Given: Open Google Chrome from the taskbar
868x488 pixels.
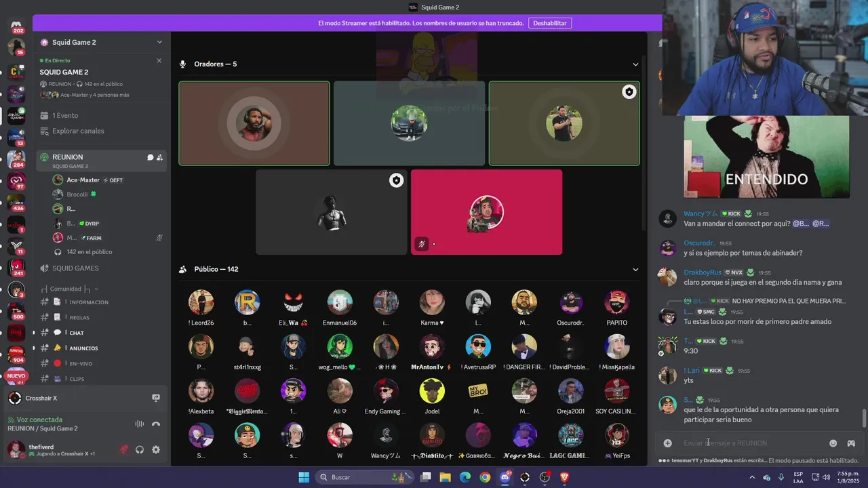Looking at the screenshot, I should [485, 477].
